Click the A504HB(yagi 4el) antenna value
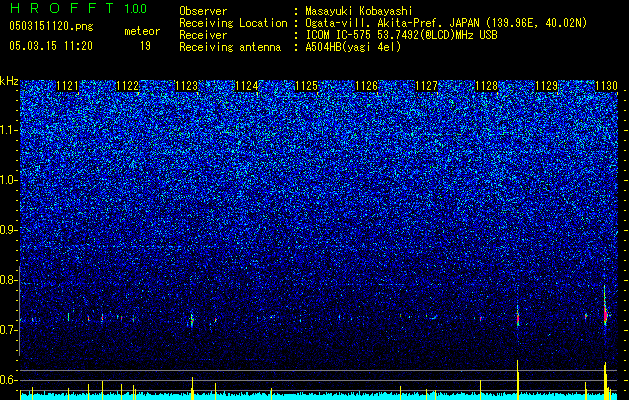The width and height of the screenshot is (629, 400). click(x=353, y=47)
